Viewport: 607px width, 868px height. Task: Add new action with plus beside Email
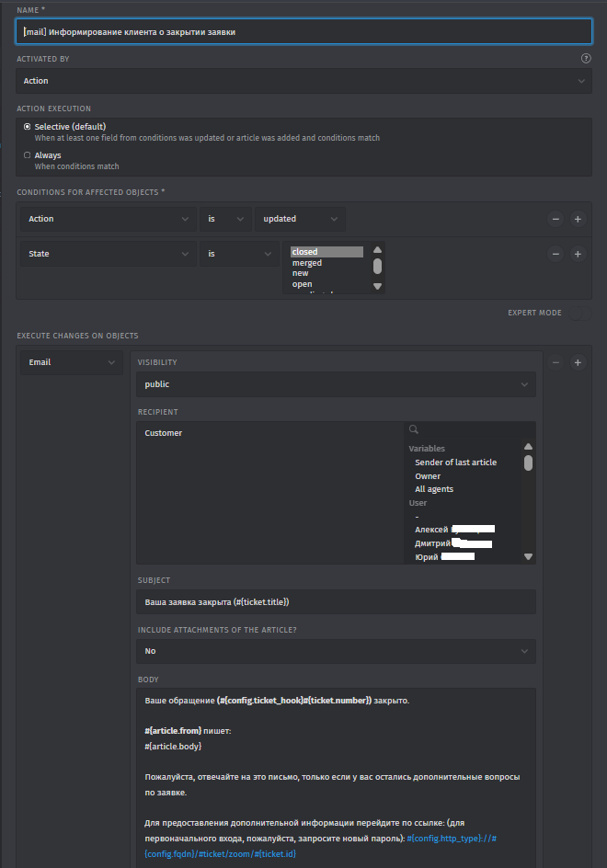[578, 362]
